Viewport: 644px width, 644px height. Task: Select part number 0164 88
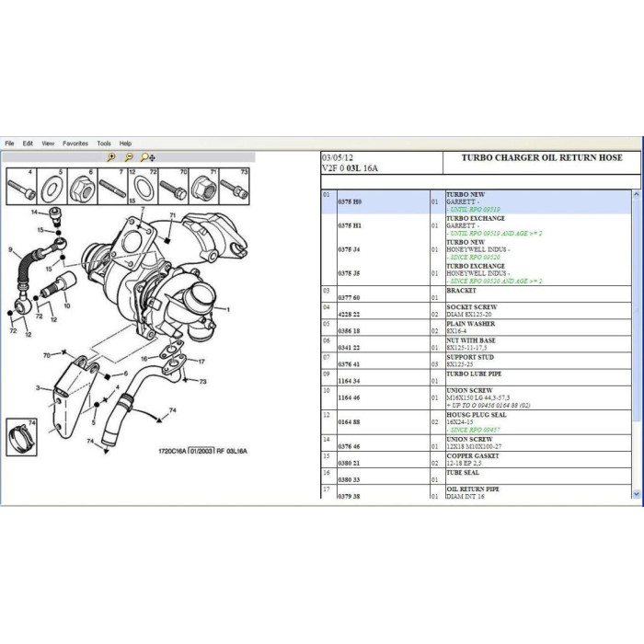coord(349,422)
